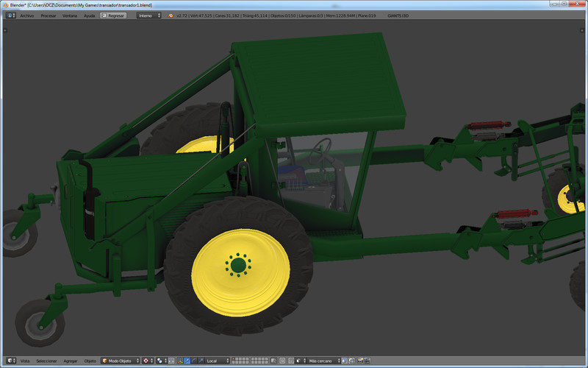The height and width of the screenshot is (368, 588).
Task: Open the Agregar menu
Action: 71,361
